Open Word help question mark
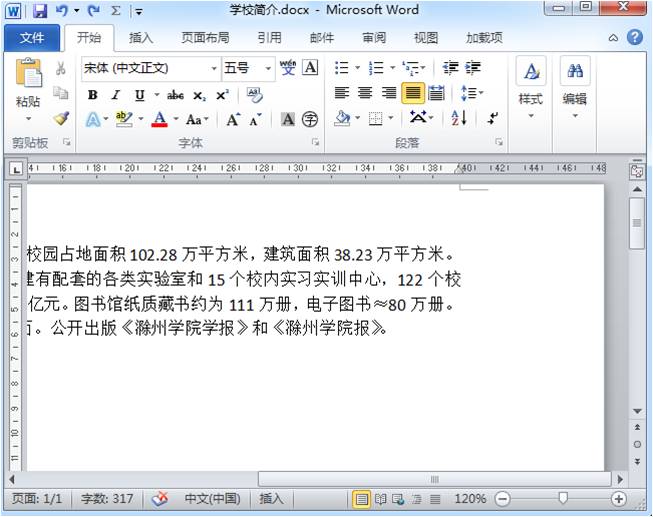Image resolution: width=653 pixels, height=517 pixels. coord(635,37)
